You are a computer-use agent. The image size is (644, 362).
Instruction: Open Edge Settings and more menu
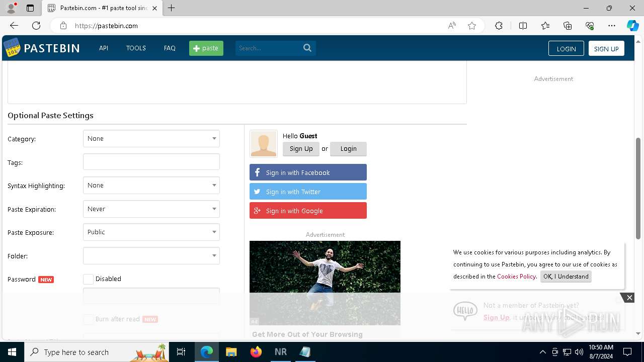(x=612, y=26)
